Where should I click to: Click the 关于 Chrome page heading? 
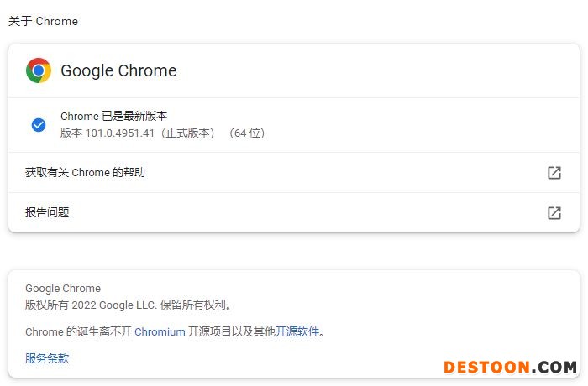pos(43,21)
